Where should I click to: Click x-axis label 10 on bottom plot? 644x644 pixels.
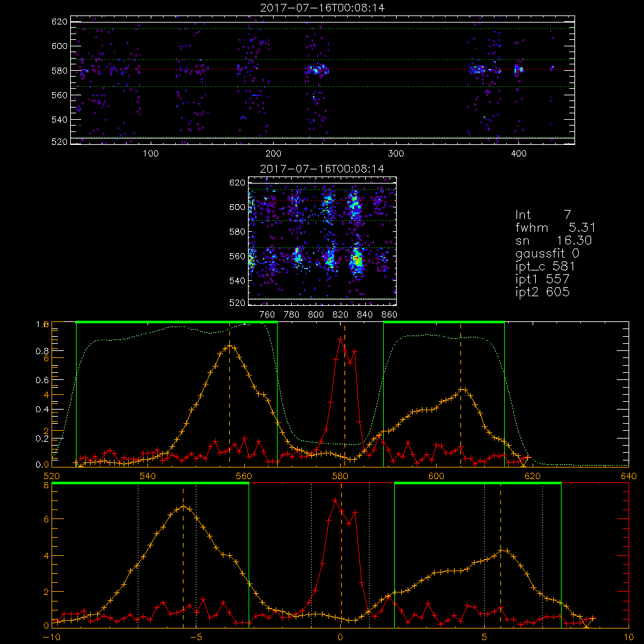coord(629,637)
